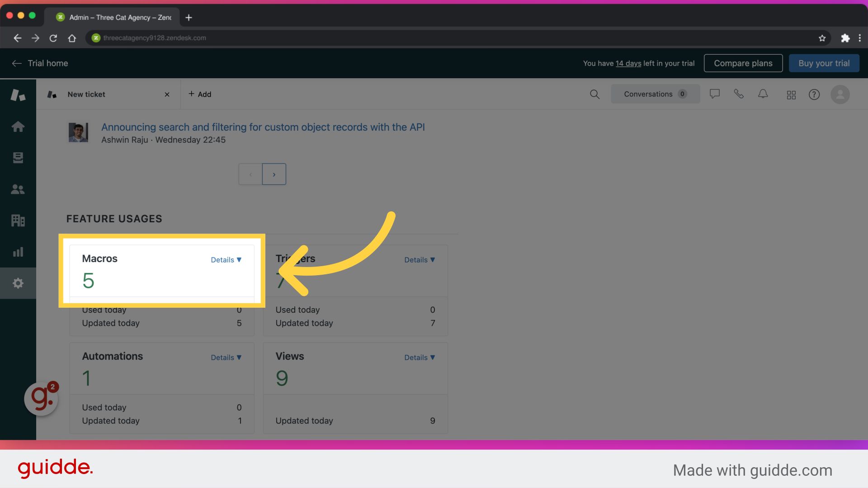
Task: Expand the Macros Details dropdown
Action: (x=226, y=260)
